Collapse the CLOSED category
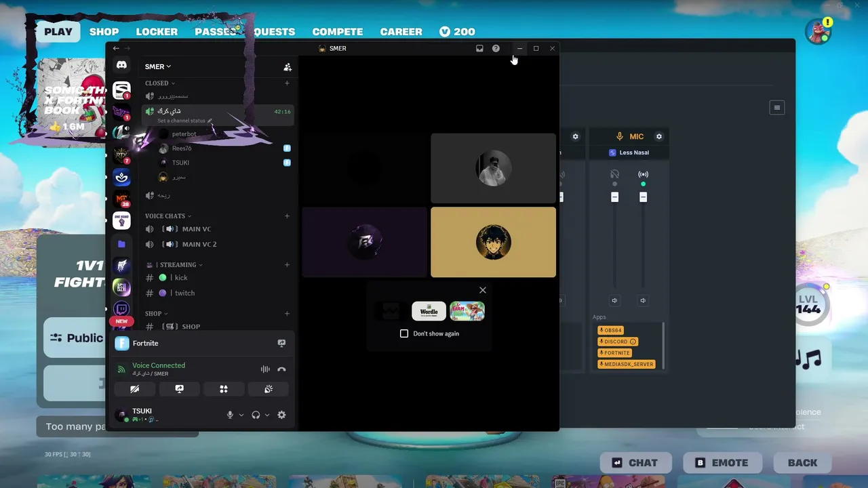 (x=160, y=83)
